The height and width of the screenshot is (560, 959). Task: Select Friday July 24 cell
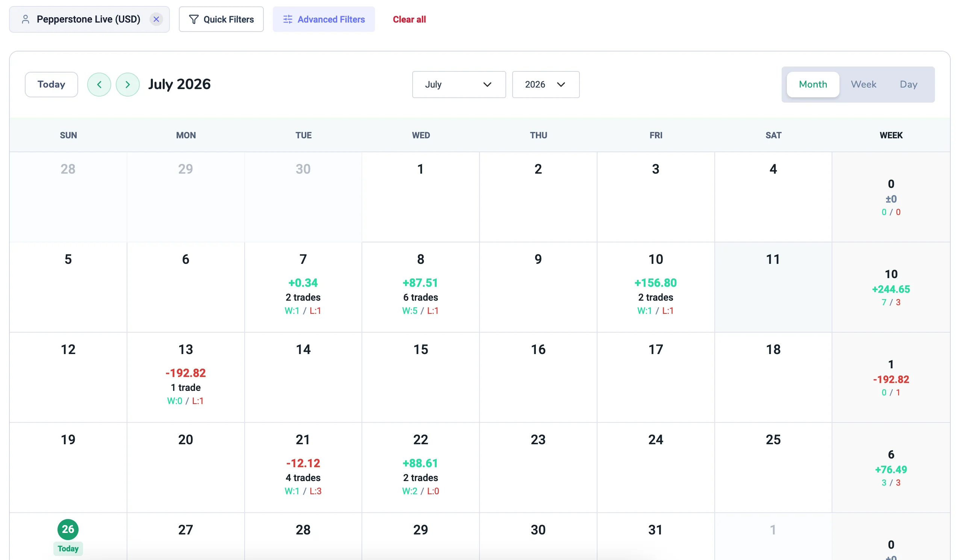655,468
